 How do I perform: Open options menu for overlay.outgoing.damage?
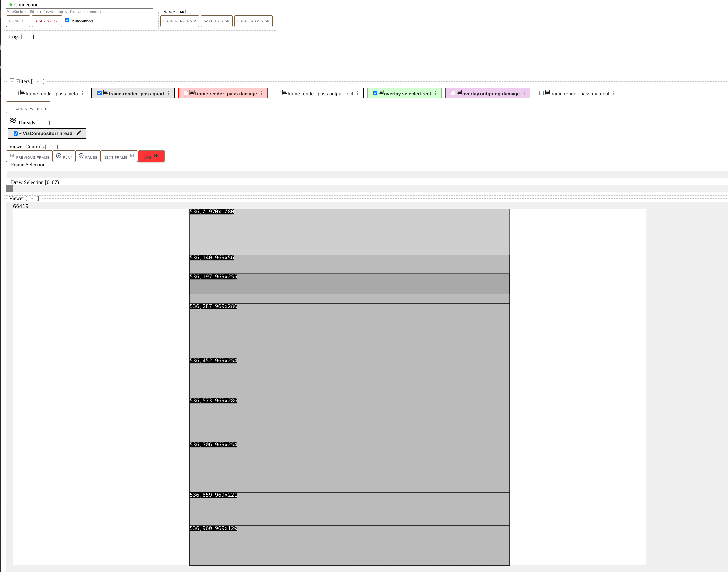[524, 94]
